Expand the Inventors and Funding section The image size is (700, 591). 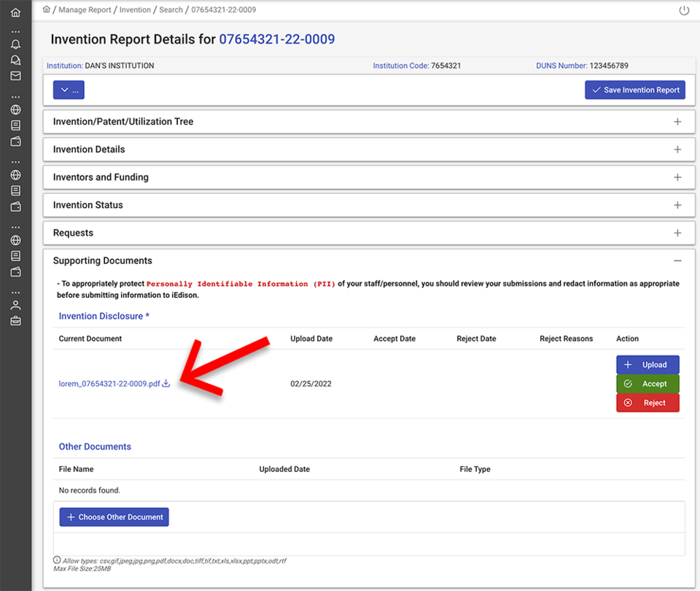[x=677, y=177]
